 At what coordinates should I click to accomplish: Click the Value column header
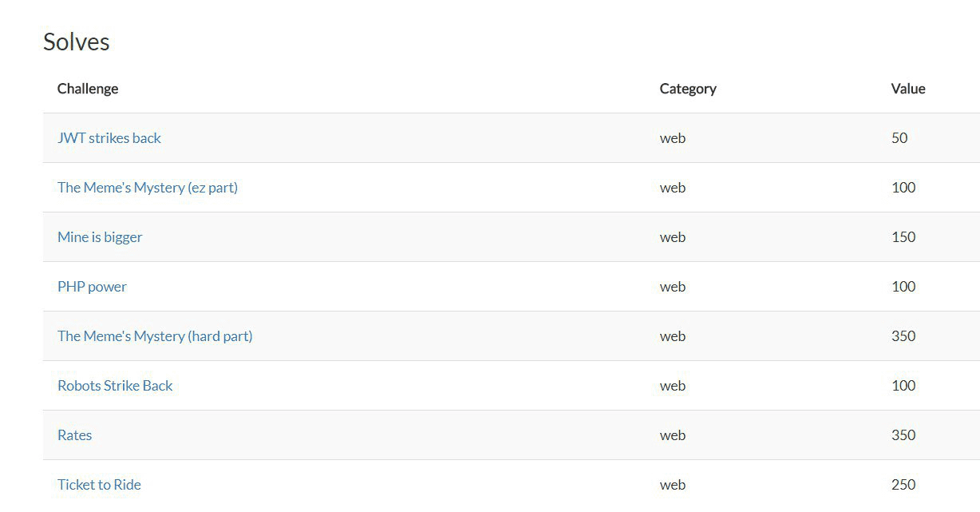point(908,89)
